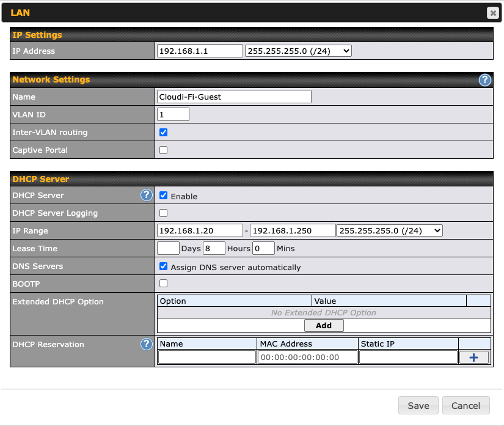
Task: Enable the BOOTP checkbox
Action: coord(162,284)
